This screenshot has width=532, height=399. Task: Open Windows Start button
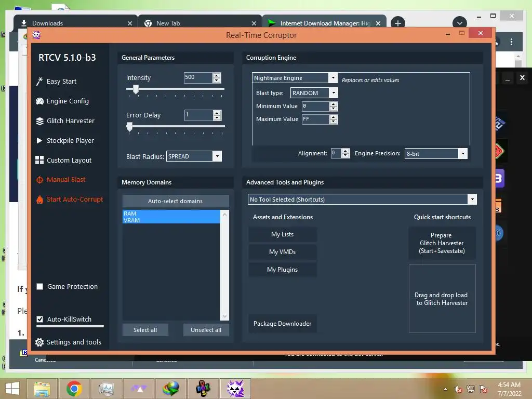(12, 389)
